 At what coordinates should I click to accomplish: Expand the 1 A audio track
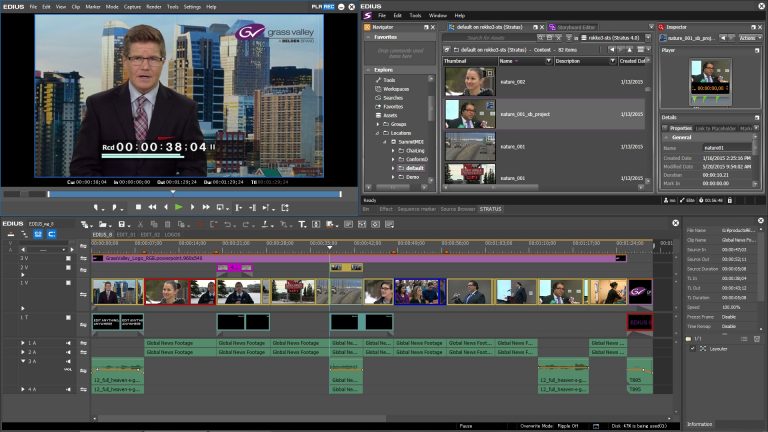[x=23, y=343]
